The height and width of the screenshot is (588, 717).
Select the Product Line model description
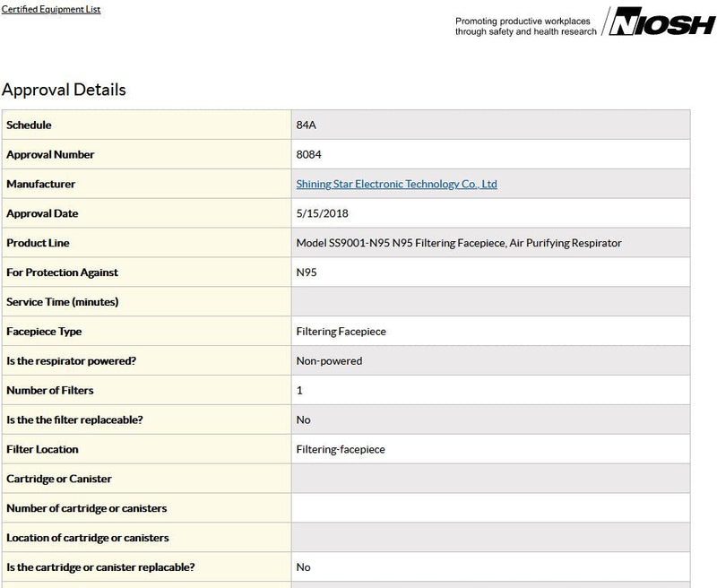click(x=459, y=243)
